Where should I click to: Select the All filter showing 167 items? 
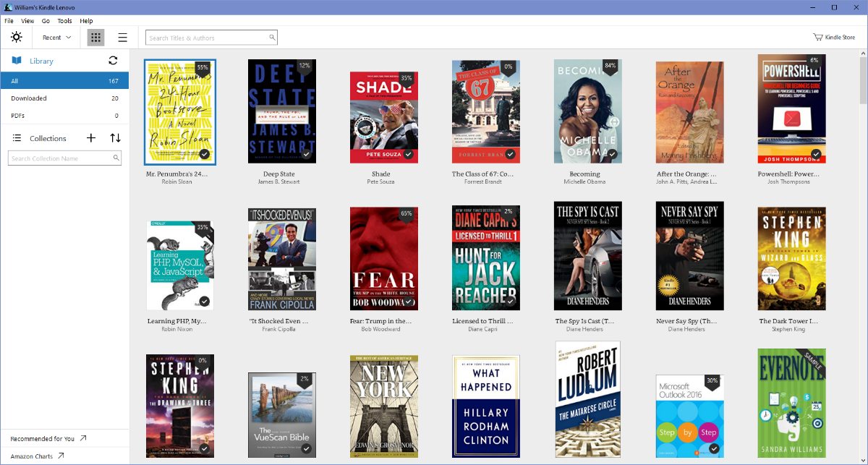click(64, 81)
